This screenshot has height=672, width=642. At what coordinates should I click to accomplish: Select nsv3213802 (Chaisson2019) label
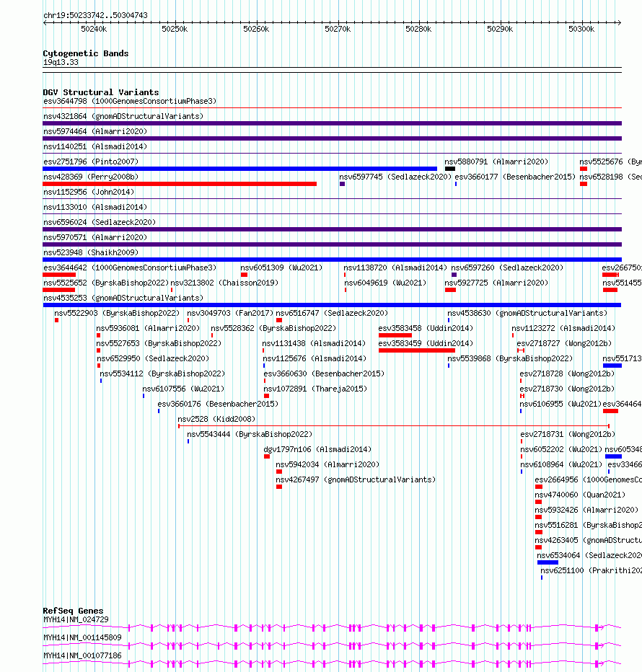click(224, 283)
